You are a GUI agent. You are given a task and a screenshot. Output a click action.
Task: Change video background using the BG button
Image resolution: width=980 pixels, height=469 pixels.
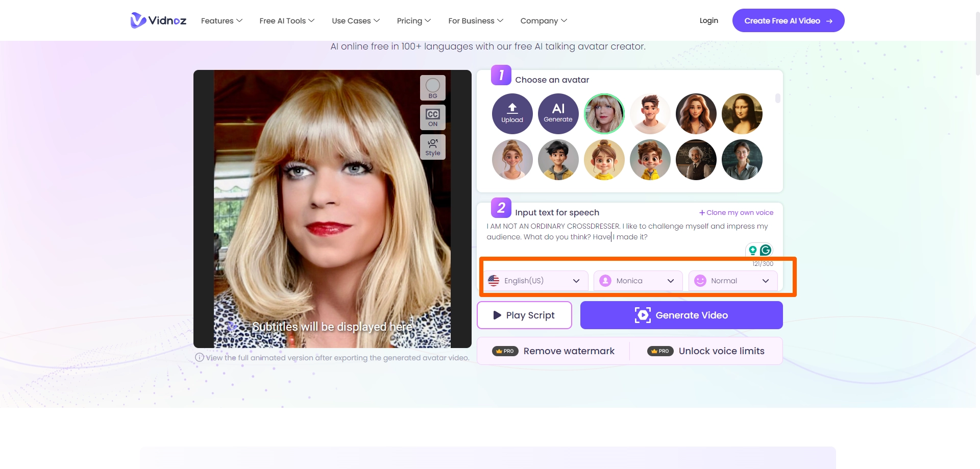(432, 87)
